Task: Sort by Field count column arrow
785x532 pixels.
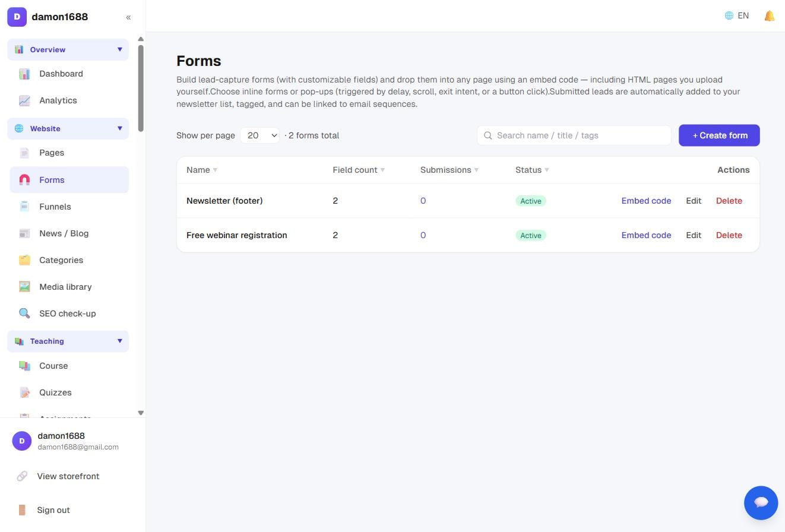Action: pos(382,170)
